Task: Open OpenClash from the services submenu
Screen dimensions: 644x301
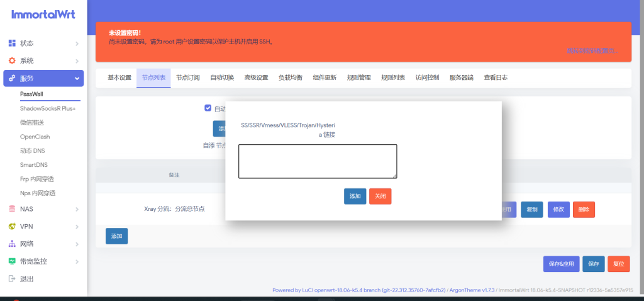Action: pos(35,137)
